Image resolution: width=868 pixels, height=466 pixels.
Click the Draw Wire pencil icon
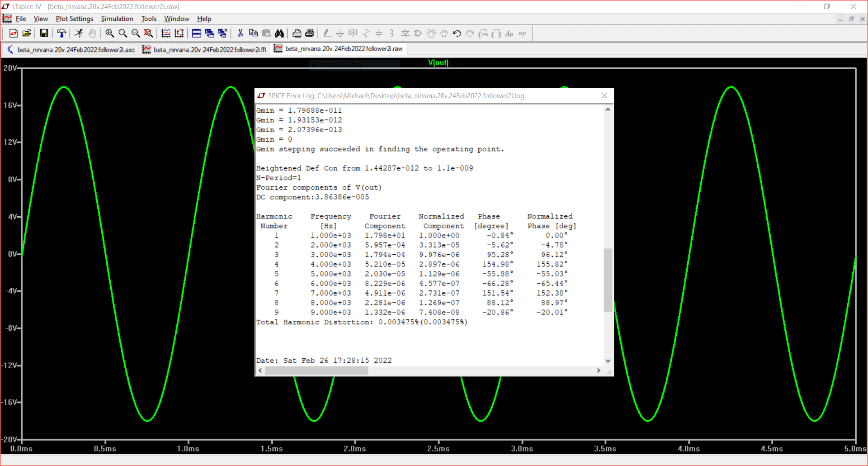click(327, 33)
